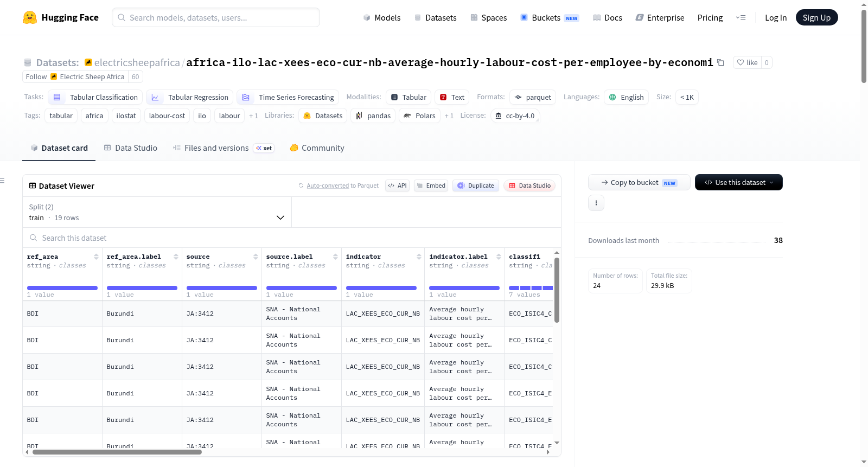Open the left sidebar table-of-contents icon
The height and width of the screenshot is (467, 868).
(x=3, y=181)
